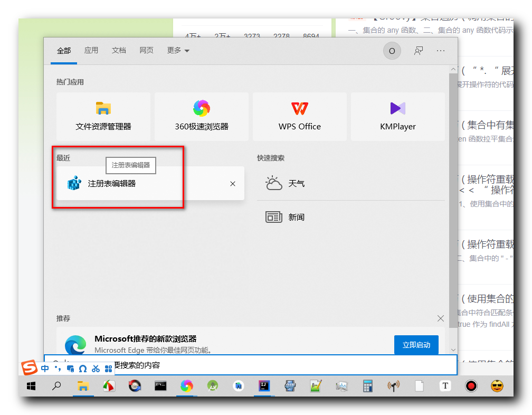This screenshot has height=415, width=532.
Task: Open the Sogou toolbox grid panel
Action: (x=108, y=368)
